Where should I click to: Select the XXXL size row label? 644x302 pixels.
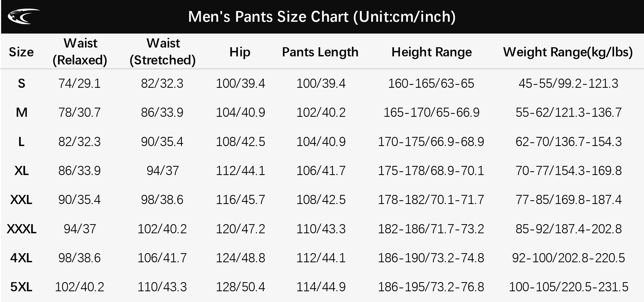tap(21, 229)
